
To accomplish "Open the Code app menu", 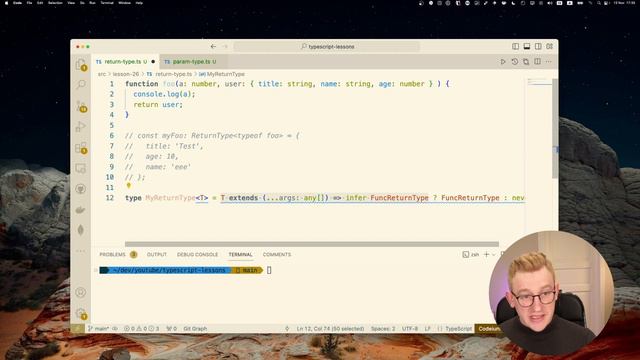I will tap(17, 3).
